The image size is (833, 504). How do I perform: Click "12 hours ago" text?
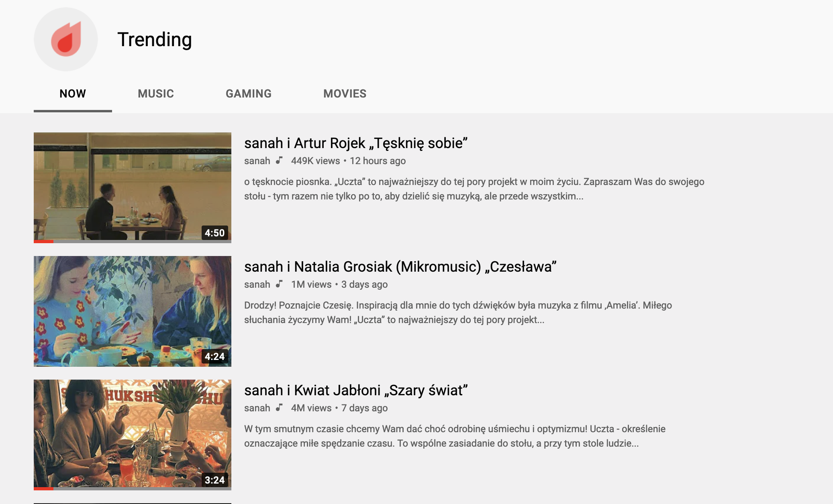point(378,161)
